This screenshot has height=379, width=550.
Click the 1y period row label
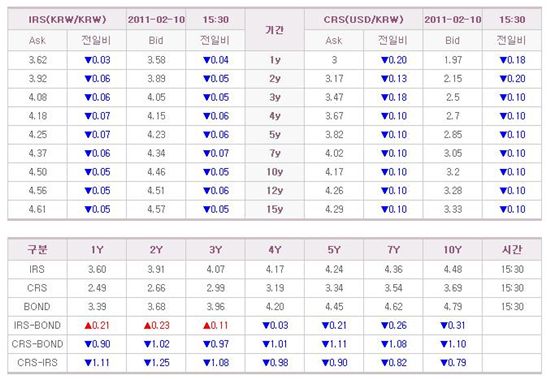pyautogui.click(x=275, y=60)
